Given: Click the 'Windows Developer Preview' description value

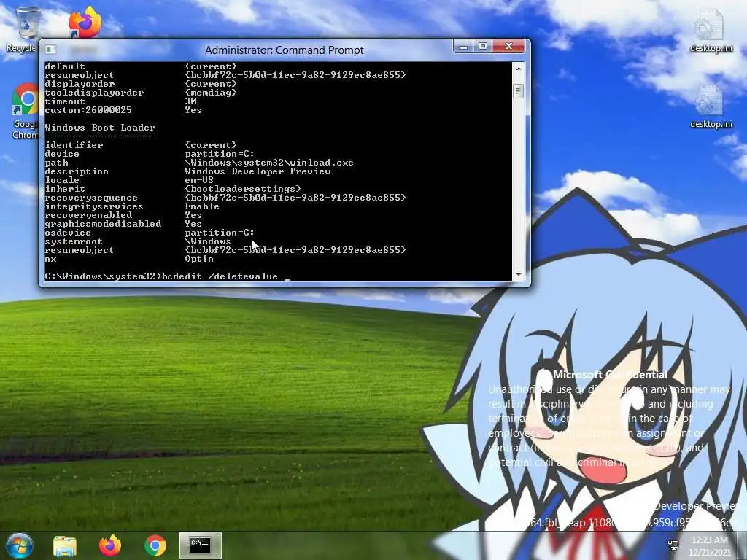Looking at the screenshot, I should [258, 171].
